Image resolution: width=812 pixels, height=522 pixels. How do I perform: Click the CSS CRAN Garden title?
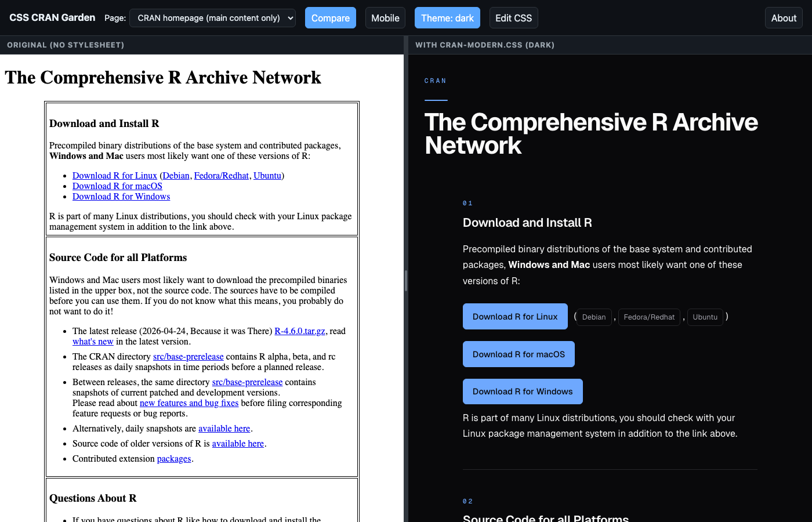(52, 18)
